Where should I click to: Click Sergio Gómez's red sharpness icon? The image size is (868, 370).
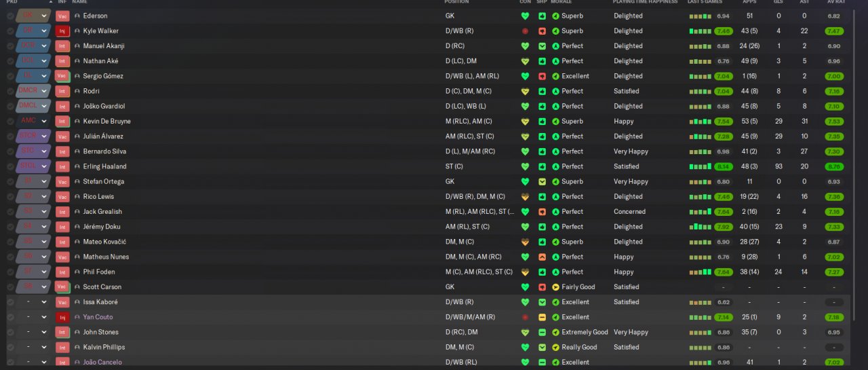click(542, 76)
